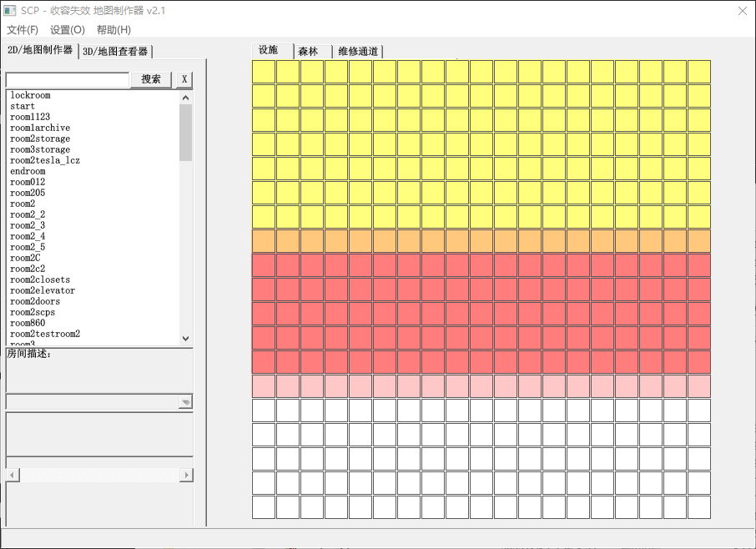Select room2c2 in the room list
Viewport: 756px width, 549px height.
point(28,269)
